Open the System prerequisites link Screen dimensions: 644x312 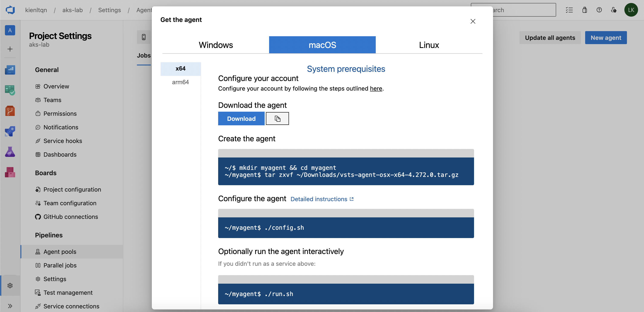tap(346, 69)
